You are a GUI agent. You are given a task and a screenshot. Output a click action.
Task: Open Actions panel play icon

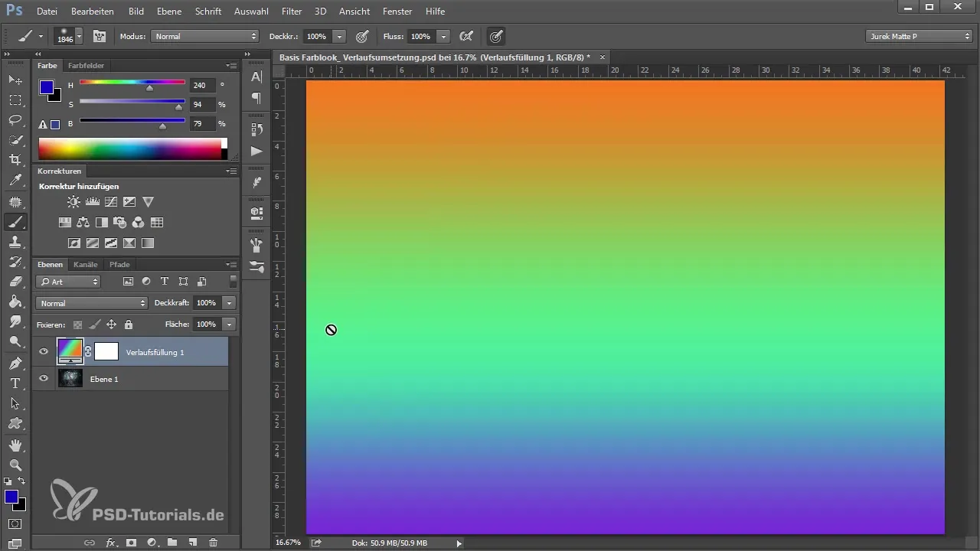256,151
